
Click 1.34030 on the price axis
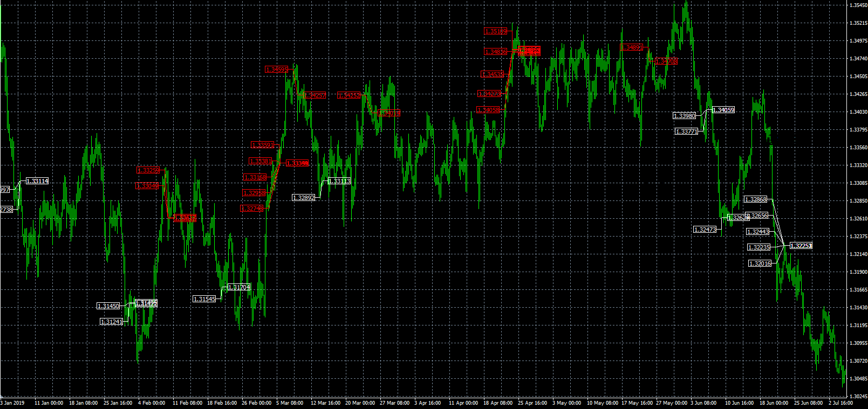coord(858,112)
